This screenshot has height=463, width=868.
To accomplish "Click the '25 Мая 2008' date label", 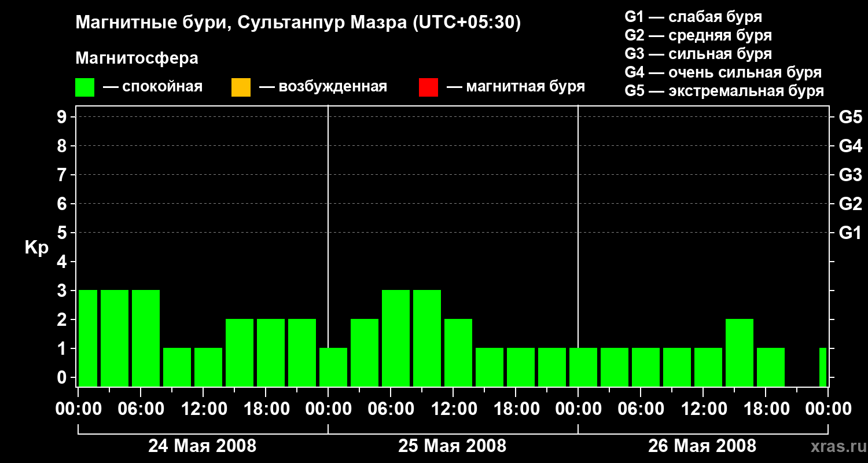I will [453, 446].
